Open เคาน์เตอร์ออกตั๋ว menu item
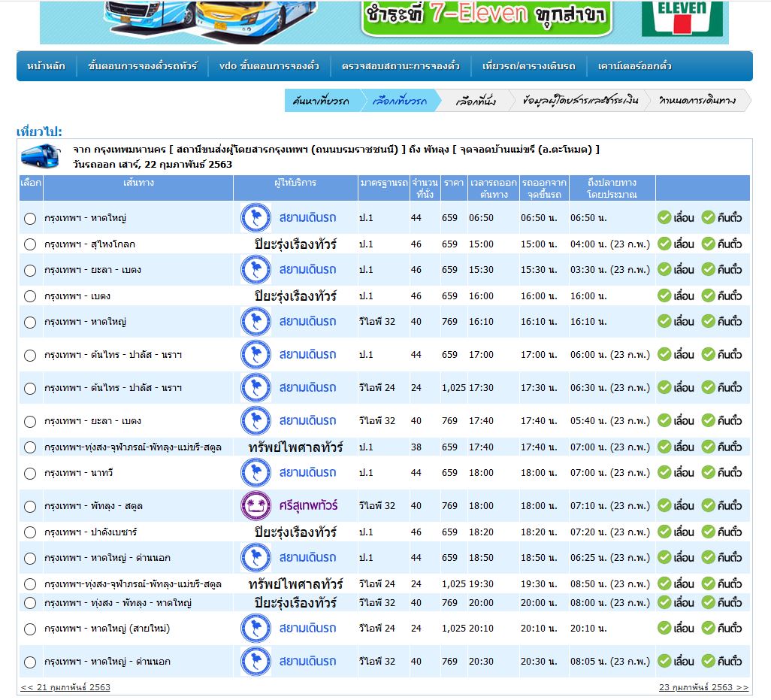 point(635,66)
